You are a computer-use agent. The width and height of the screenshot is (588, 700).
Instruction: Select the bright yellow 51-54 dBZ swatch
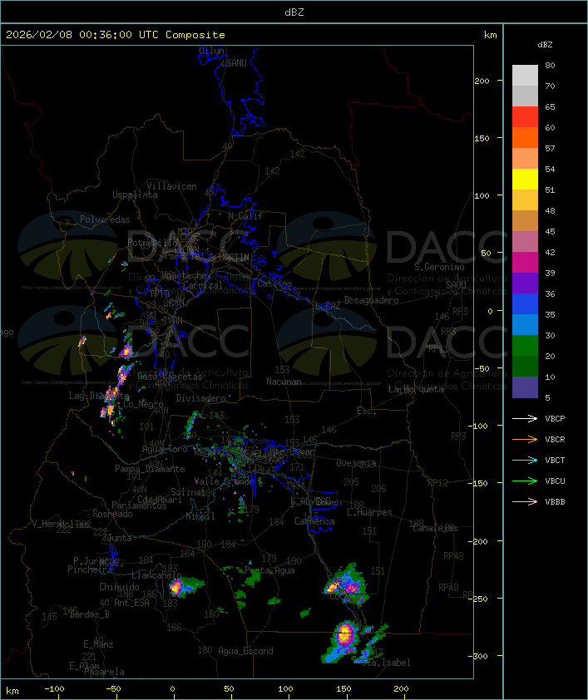(x=525, y=179)
